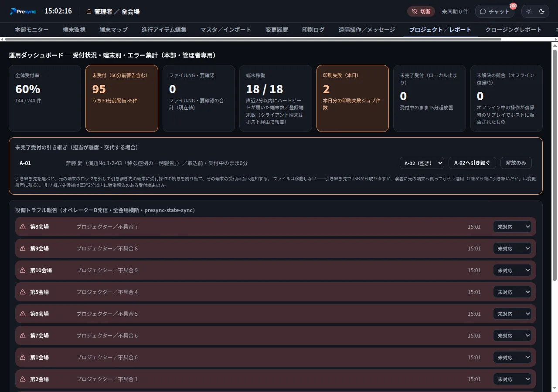The image size is (558, 392).
Task: Click the 第10会場 warning triangle icon
Action: tap(23, 270)
